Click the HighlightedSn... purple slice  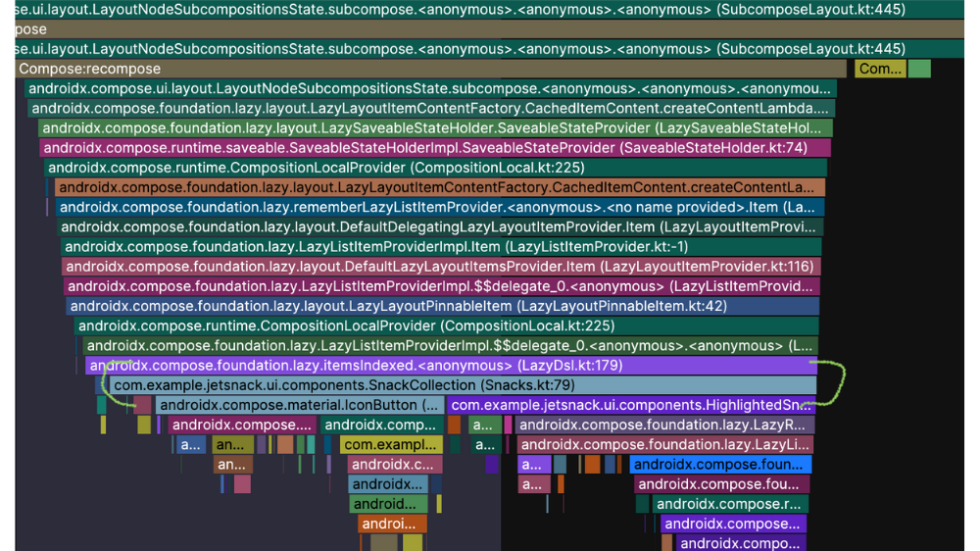click(x=631, y=405)
